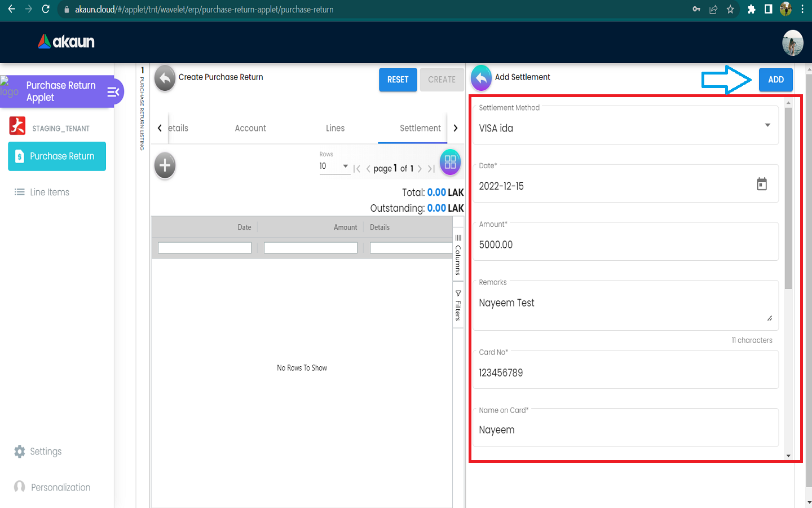Show more tabs with right chevron
The height and width of the screenshot is (508, 812).
tap(456, 128)
